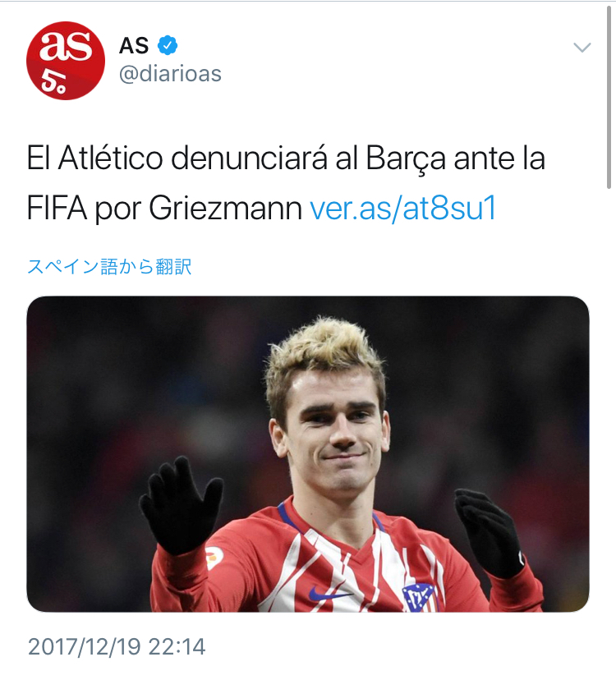Expand the tweet options chevron
The width and height of the screenshot is (616, 680).
coord(582,47)
